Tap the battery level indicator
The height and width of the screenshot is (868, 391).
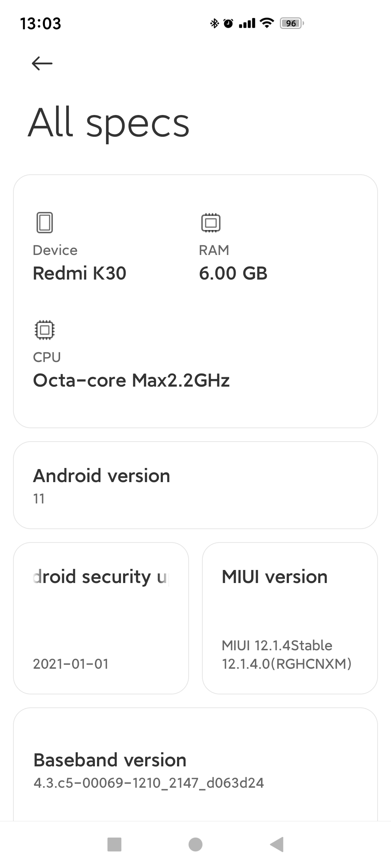(x=291, y=24)
